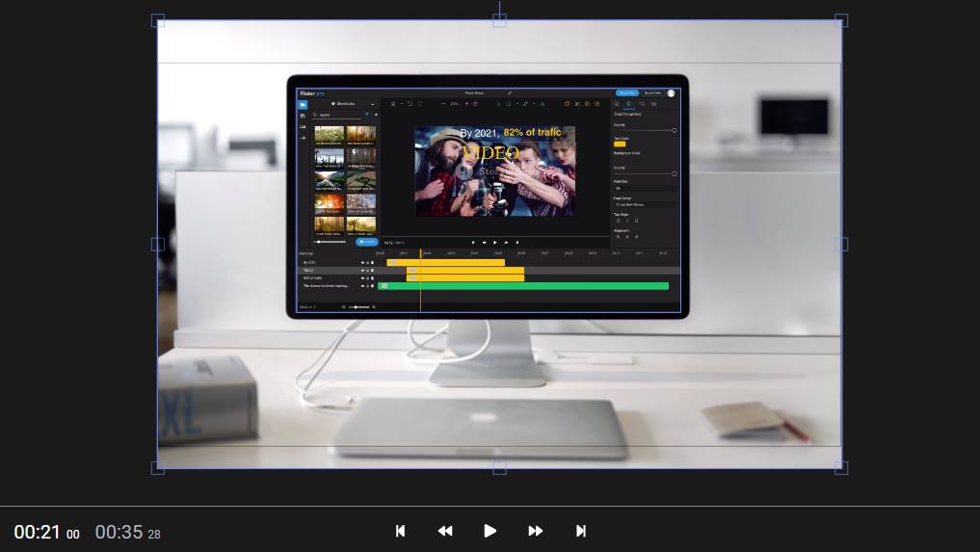Open zoom percentage dropdown in monitor toolbar
Image resolution: width=980 pixels, height=552 pixels.
454,103
